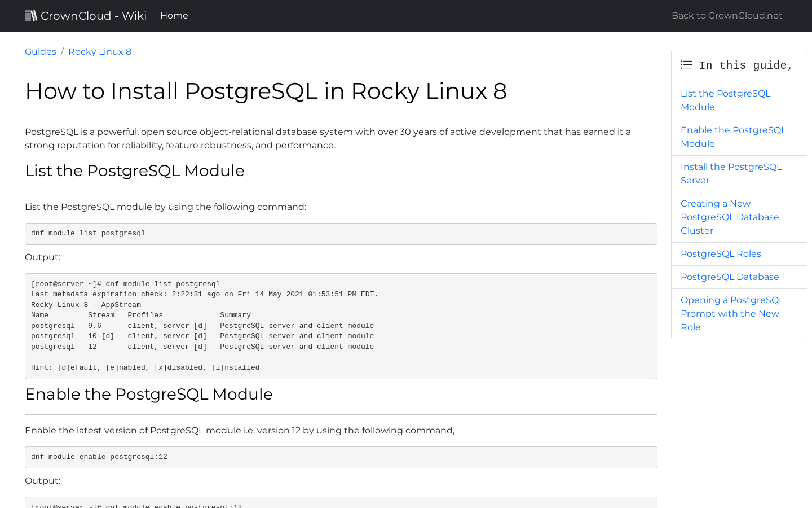The width and height of the screenshot is (812, 508).
Task: Click the 'List the PostgreSQL Module' heading
Action: [135, 170]
